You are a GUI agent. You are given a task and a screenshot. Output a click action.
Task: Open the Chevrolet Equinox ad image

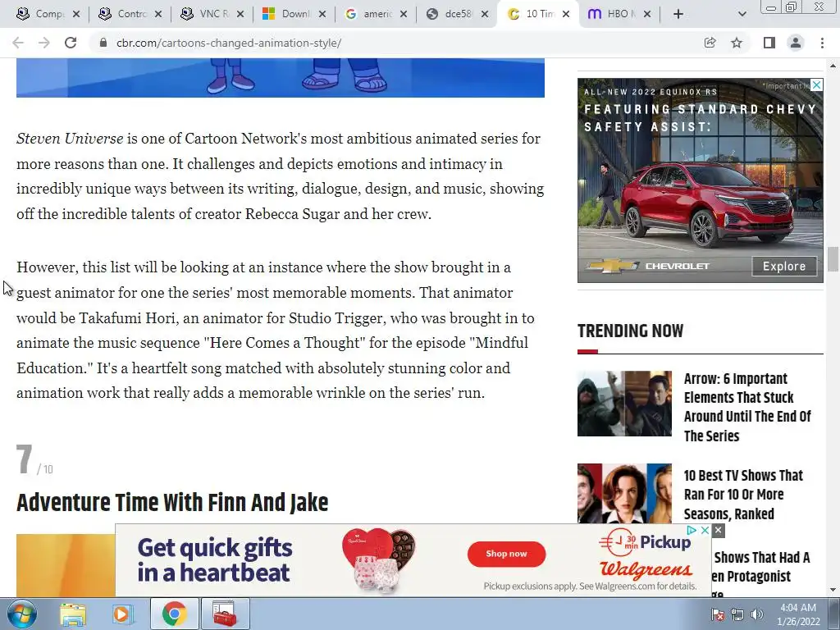701,180
